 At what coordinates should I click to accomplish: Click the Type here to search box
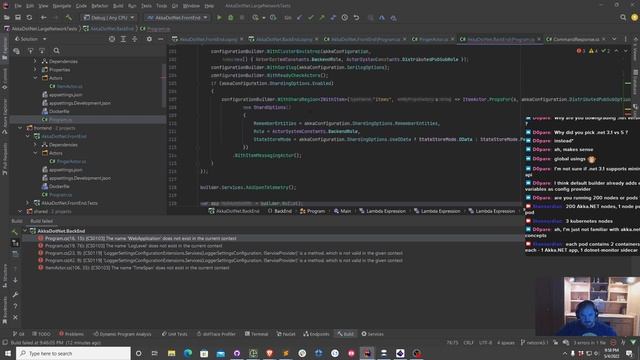(73, 353)
